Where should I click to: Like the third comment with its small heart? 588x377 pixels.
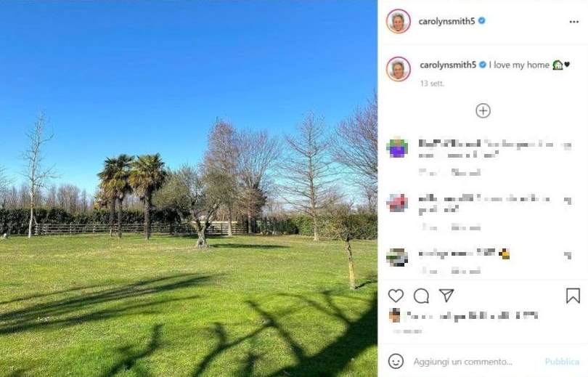(568, 256)
